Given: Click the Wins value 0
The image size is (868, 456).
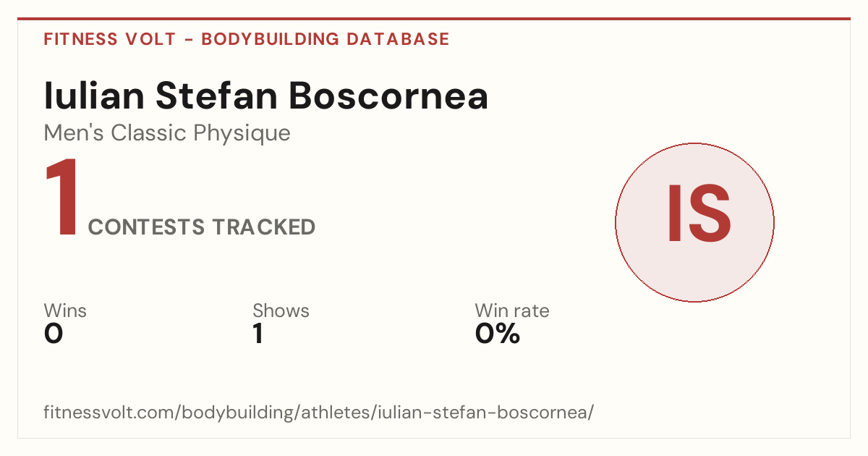Looking at the screenshot, I should click(x=54, y=334).
